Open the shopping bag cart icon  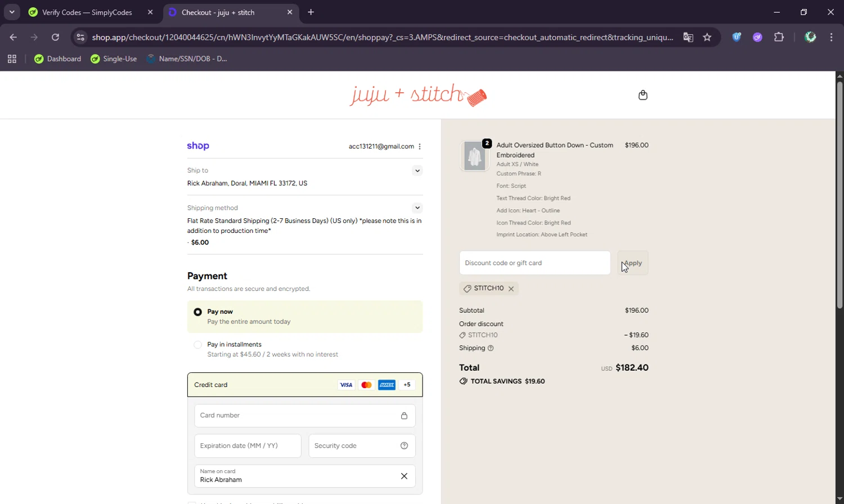(643, 95)
